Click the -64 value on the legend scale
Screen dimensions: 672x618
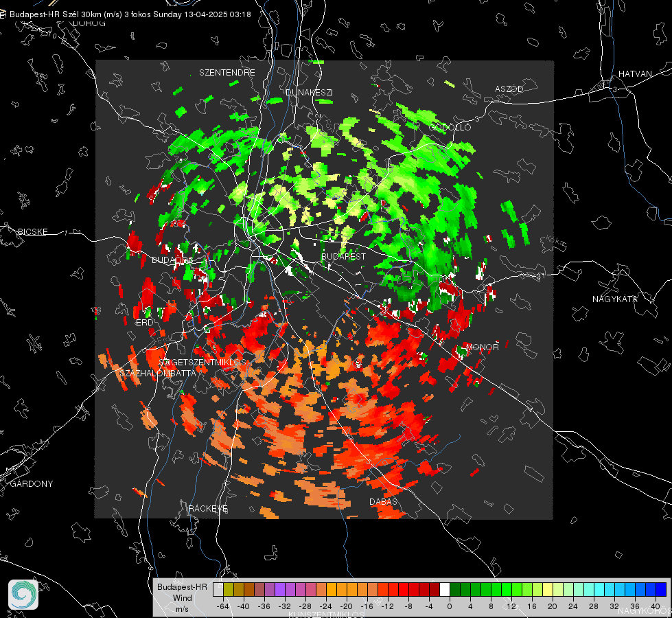tap(223, 606)
